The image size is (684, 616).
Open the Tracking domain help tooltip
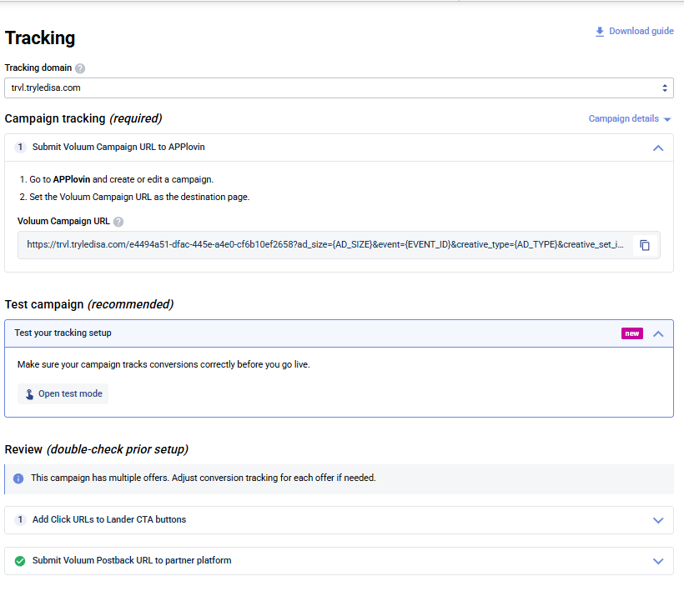[78, 68]
